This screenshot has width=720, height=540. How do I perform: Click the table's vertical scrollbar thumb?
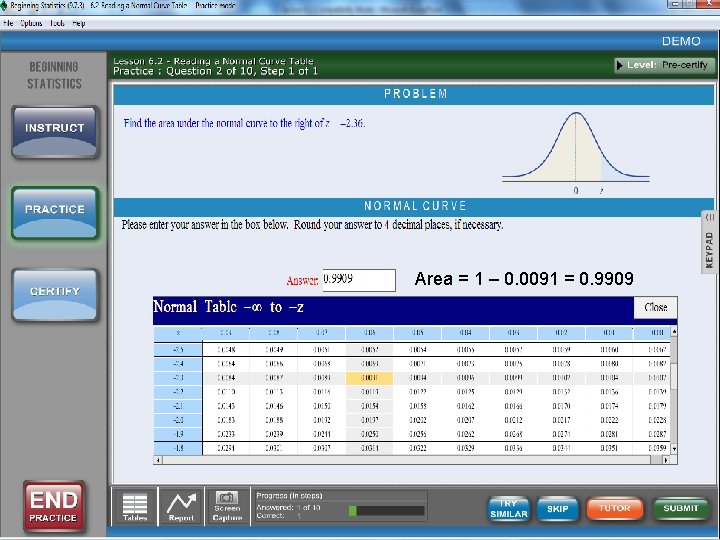coord(674,375)
